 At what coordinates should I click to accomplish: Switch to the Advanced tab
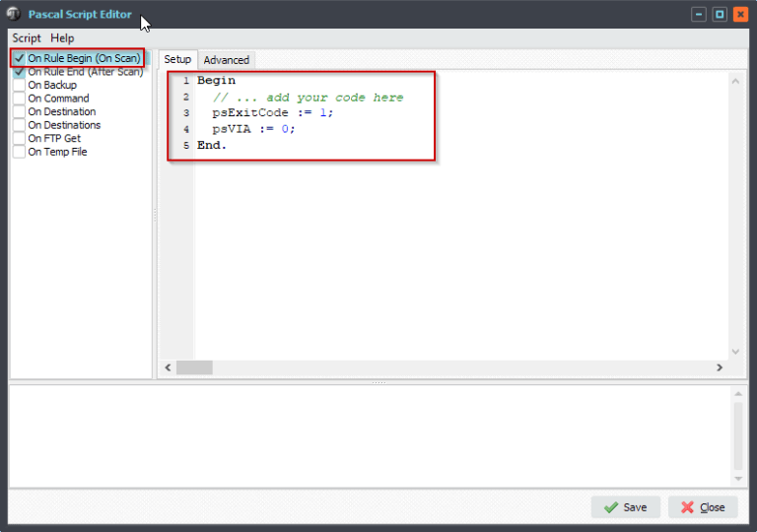227,60
